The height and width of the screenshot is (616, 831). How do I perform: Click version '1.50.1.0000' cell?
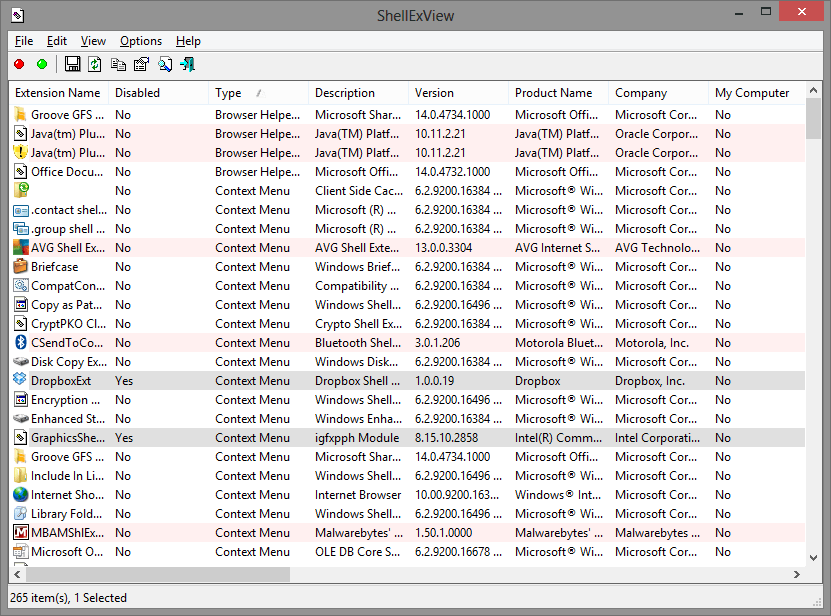click(x=443, y=533)
